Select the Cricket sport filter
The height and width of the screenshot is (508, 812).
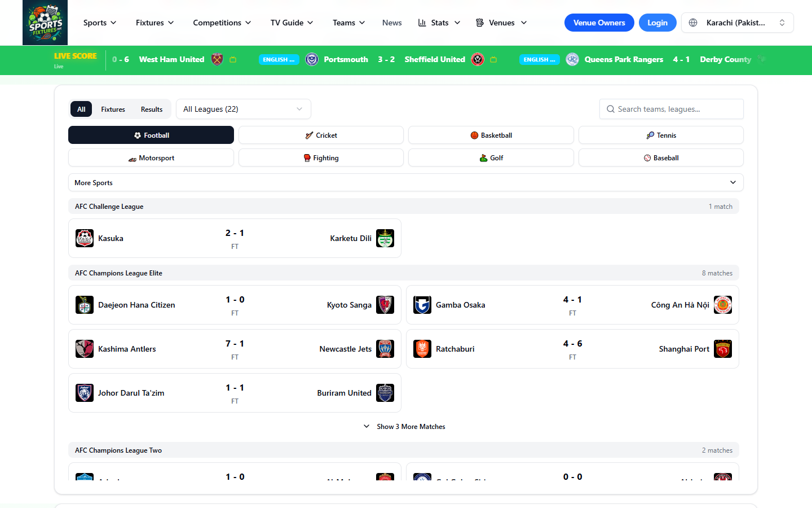321,135
